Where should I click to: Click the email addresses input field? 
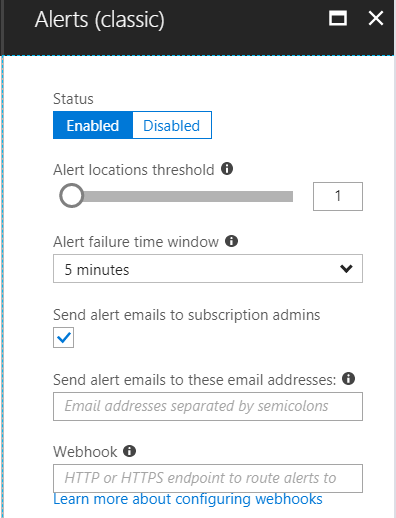click(x=208, y=406)
